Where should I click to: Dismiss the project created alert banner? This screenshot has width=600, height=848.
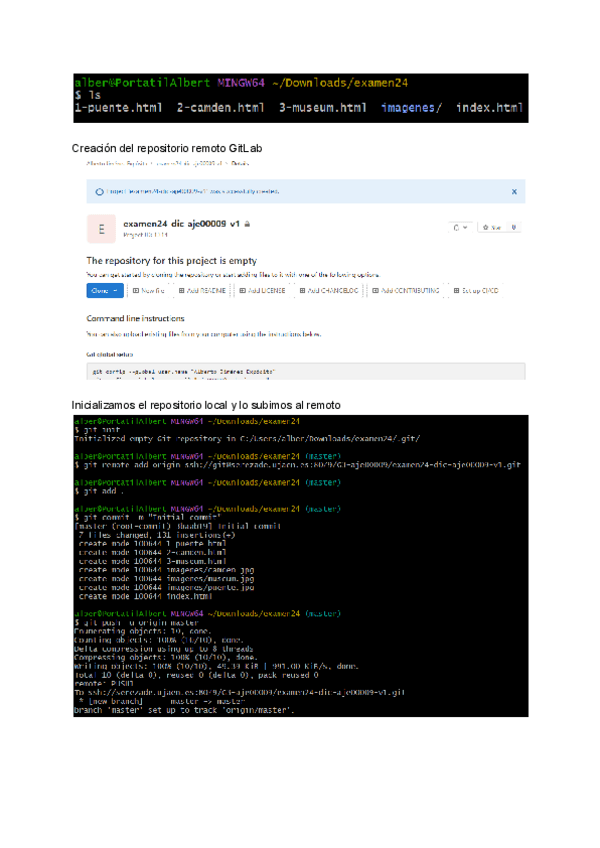tap(514, 191)
